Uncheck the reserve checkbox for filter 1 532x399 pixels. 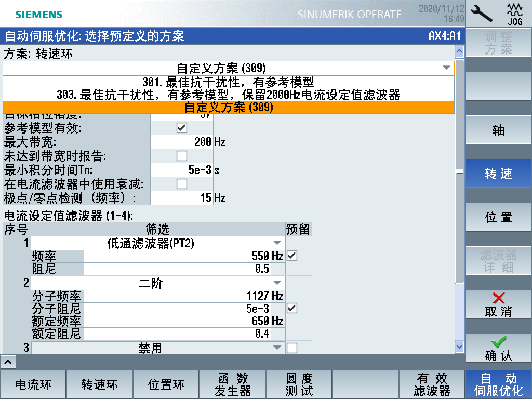click(x=292, y=256)
